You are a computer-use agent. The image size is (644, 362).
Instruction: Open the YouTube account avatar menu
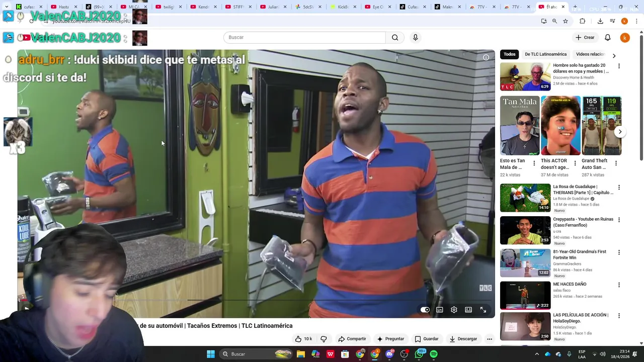(x=624, y=37)
